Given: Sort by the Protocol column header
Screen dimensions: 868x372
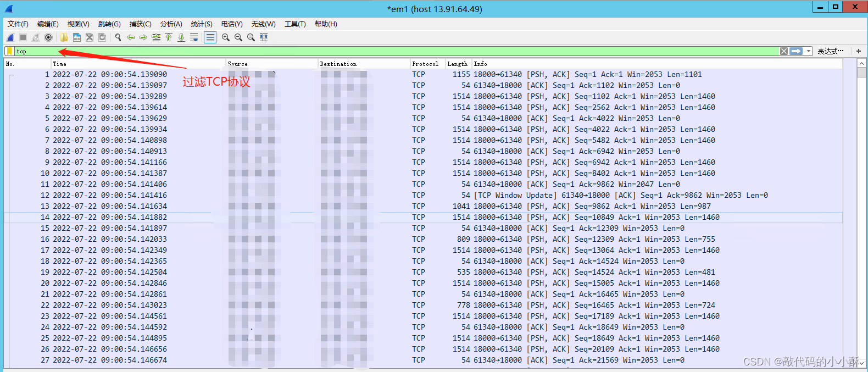Looking at the screenshot, I should tap(428, 64).
